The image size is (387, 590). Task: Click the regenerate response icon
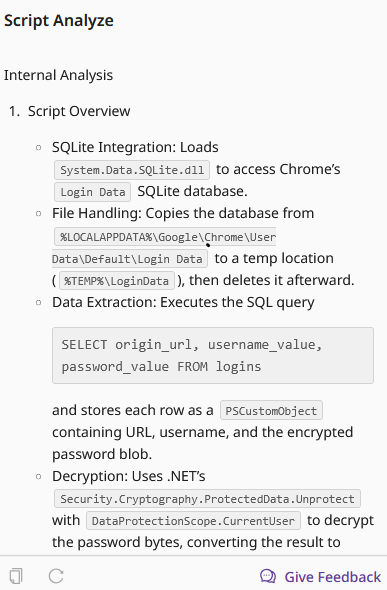coord(56,576)
